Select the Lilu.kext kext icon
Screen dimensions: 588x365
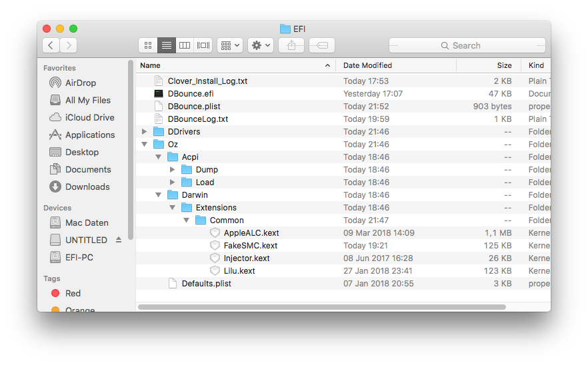pyautogui.click(x=215, y=270)
